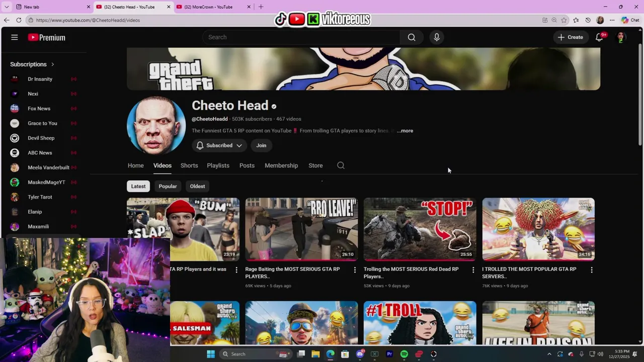The width and height of the screenshot is (644, 362).
Task: Open Windows Start menu
Action: pyautogui.click(x=211, y=354)
